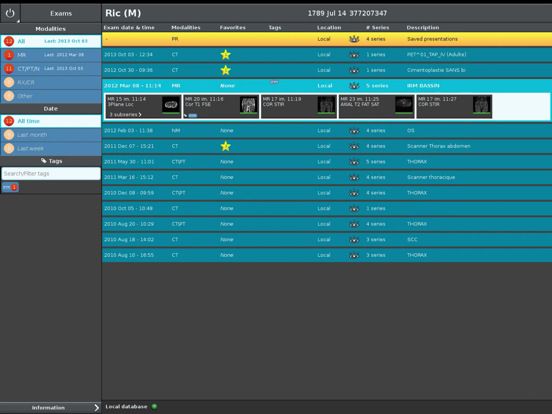This screenshot has height=414, width=552.
Task: Click viewer icon on 2013 Oct 03 row
Action: click(x=354, y=55)
